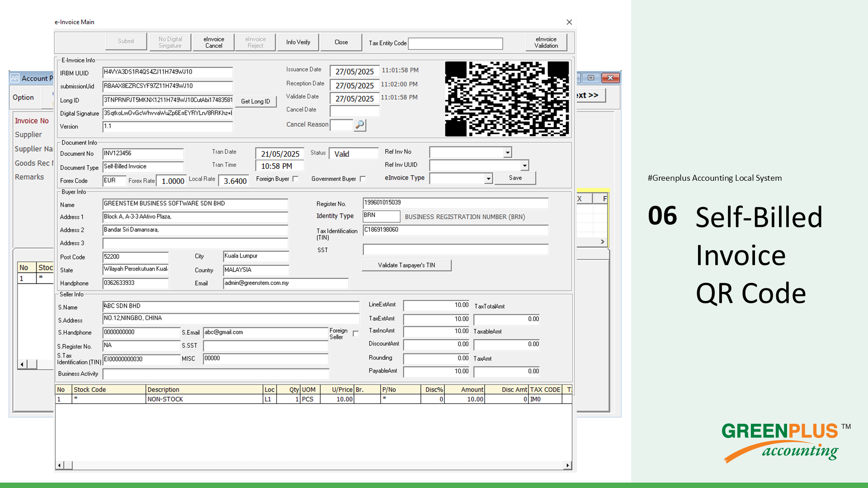868x488 pixels.
Task: Click the TAX CODE column header
Action: pos(545,390)
